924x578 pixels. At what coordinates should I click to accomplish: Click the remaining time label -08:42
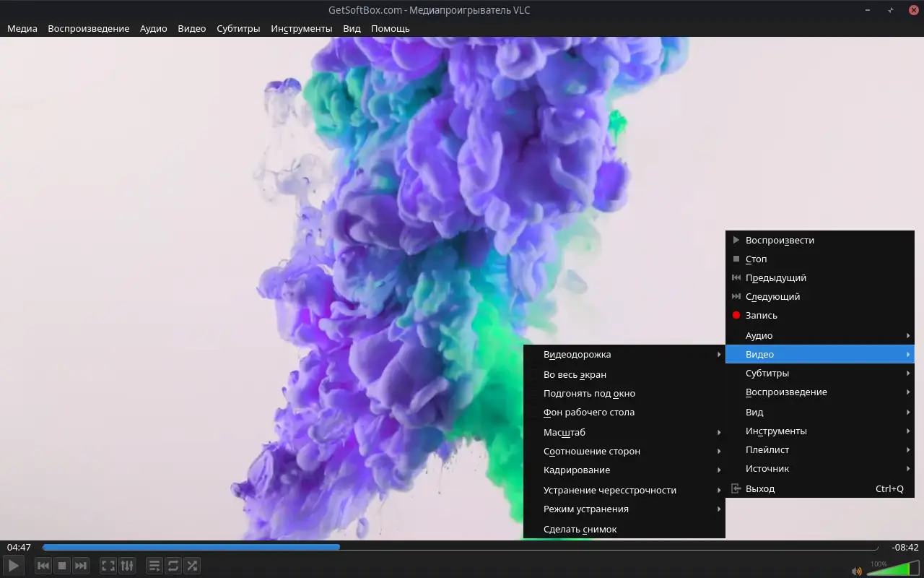coord(905,548)
